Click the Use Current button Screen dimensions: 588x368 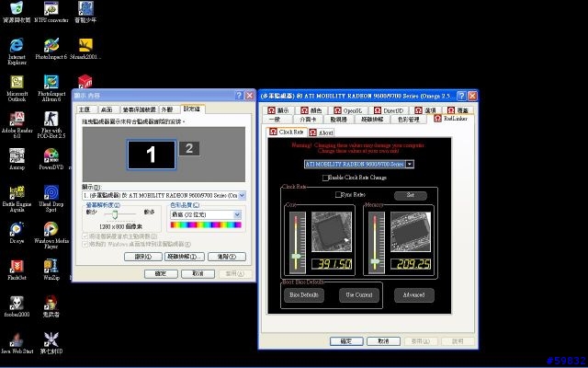(359, 294)
